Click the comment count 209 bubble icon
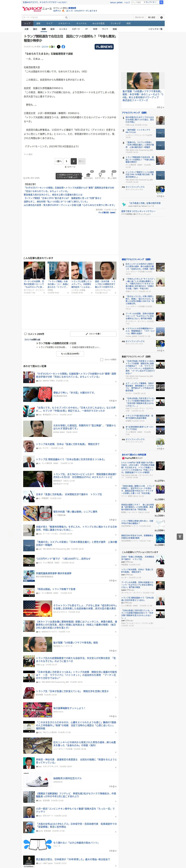186x868 pixels. (x=45, y=47)
